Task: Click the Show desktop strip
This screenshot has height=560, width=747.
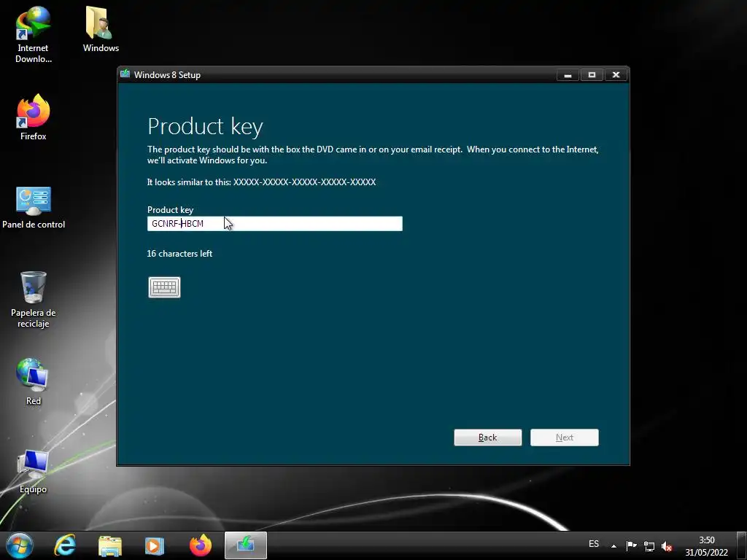Action: point(741,545)
